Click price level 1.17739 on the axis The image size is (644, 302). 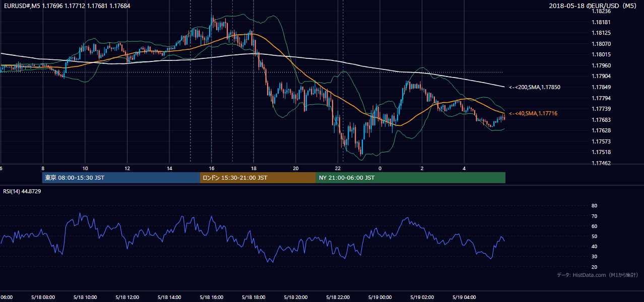click(x=601, y=109)
